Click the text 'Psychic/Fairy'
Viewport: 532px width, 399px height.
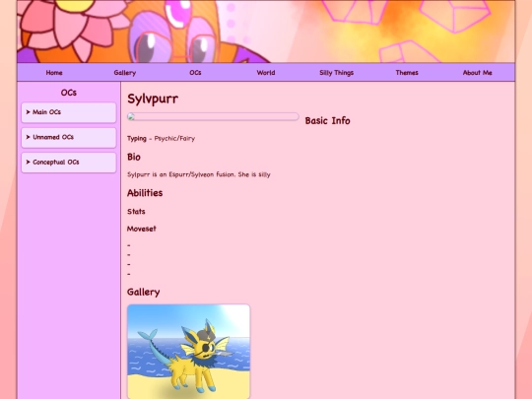(174, 139)
